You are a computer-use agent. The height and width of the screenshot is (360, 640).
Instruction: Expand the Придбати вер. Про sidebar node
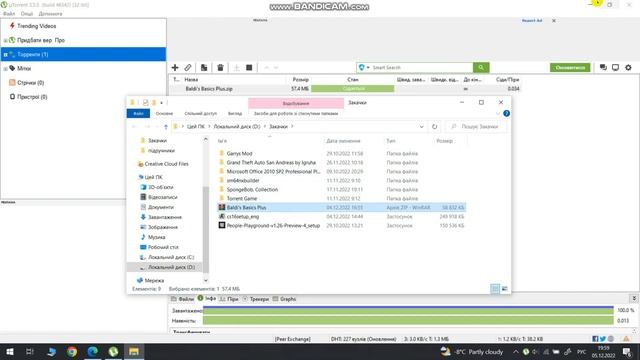click(5, 40)
